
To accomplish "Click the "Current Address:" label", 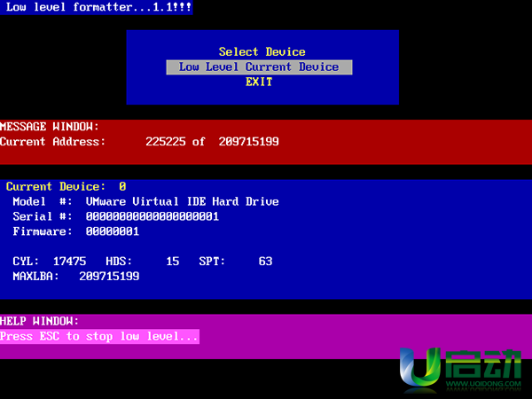I will tap(52, 141).
